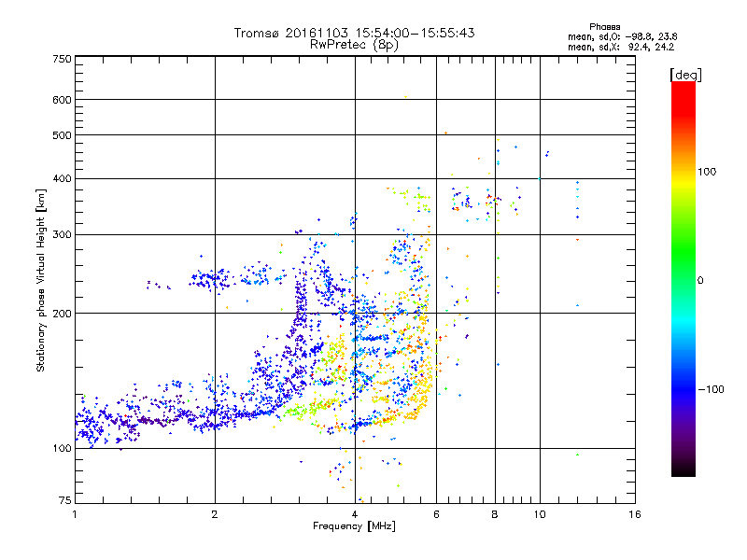Click the x-axis label 'Frequency [MHz]'
The image size is (747, 560).
(354, 526)
